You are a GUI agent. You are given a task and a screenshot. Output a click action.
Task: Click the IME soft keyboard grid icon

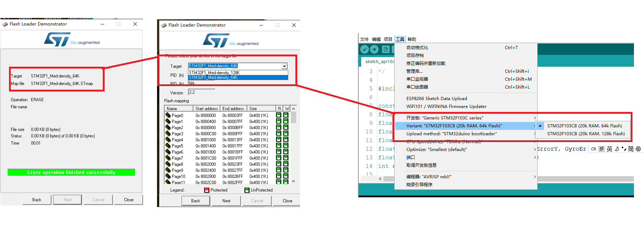602,149
